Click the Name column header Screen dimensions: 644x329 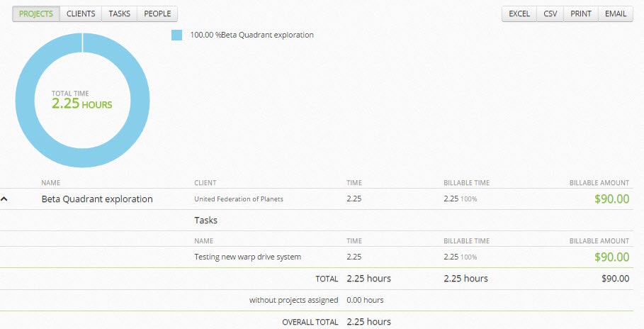click(x=51, y=183)
